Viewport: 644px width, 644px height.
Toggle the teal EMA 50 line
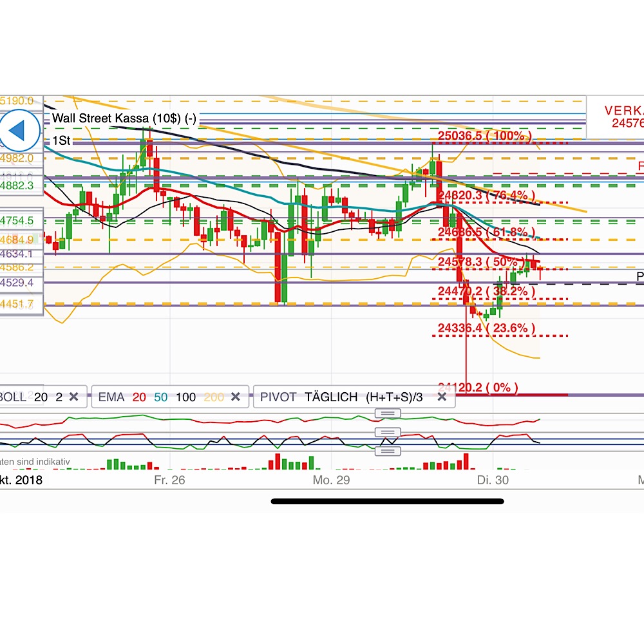[162, 397]
